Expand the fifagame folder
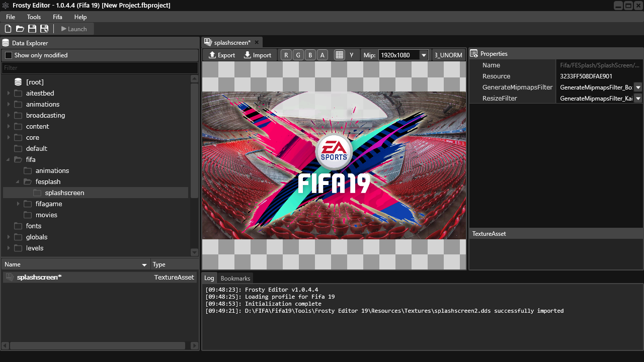Image resolution: width=644 pixels, height=362 pixels. pyautogui.click(x=18, y=204)
